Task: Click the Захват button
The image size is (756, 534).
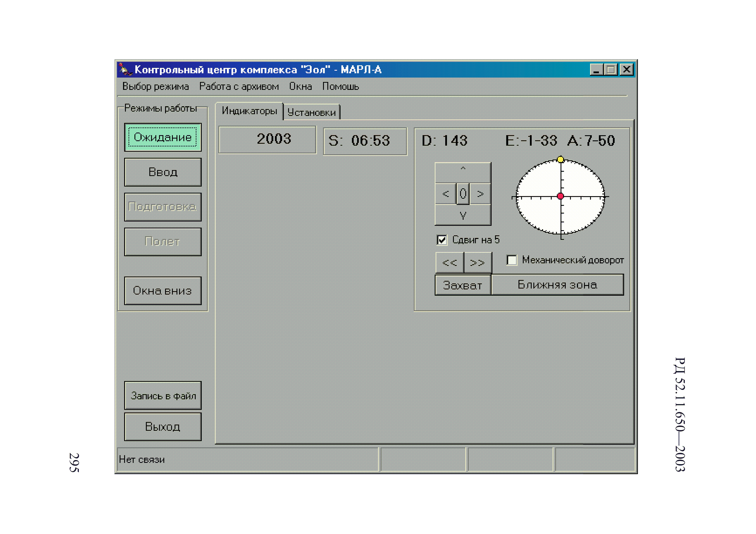Action: pyautogui.click(x=463, y=285)
